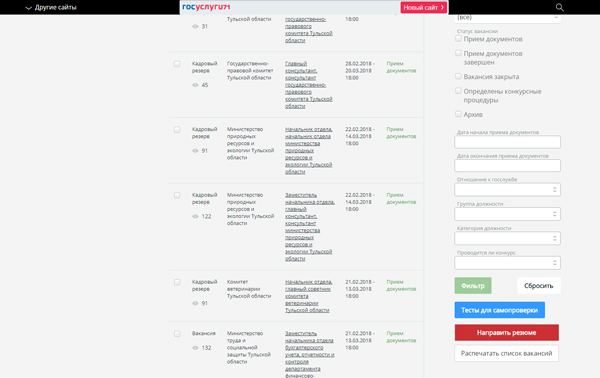Click the Комитет ветеринарии Тульской области text

249,289
